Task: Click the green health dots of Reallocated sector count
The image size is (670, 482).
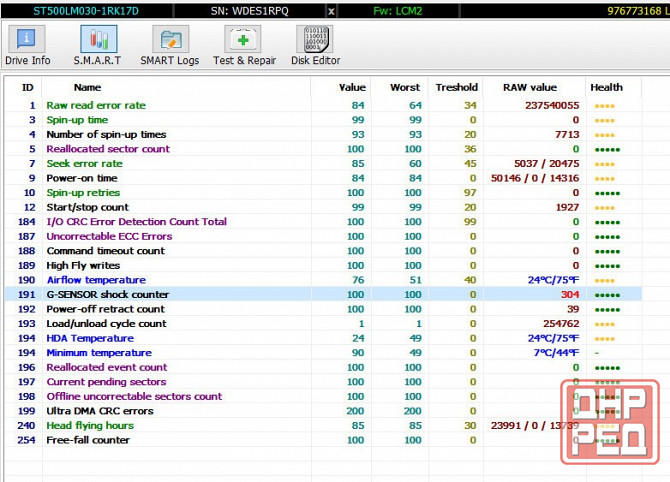Action: click(x=607, y=150)
